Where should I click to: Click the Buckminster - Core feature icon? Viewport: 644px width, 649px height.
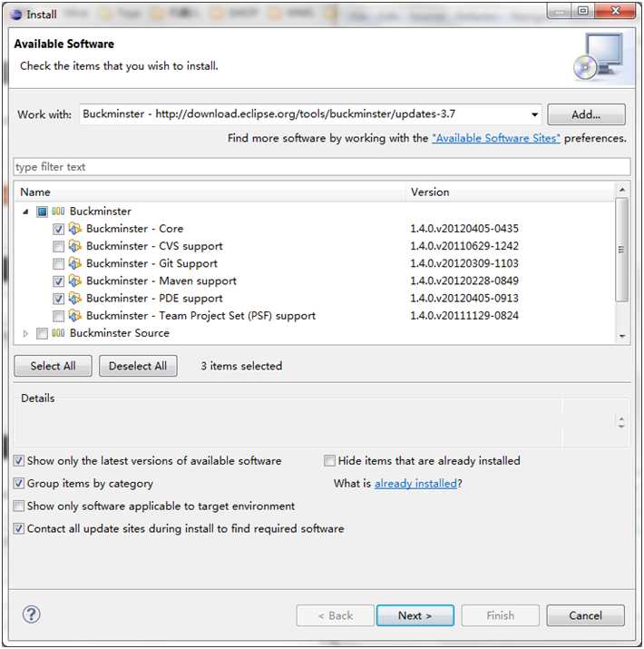[75, 229]
